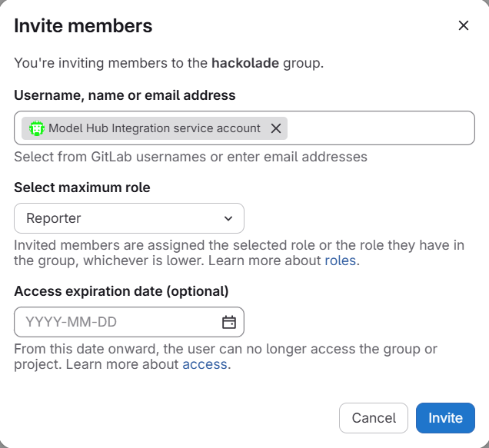The image size is (489, 448).
Task: Click the green robot avatar icon
Action: coord(37,128)
